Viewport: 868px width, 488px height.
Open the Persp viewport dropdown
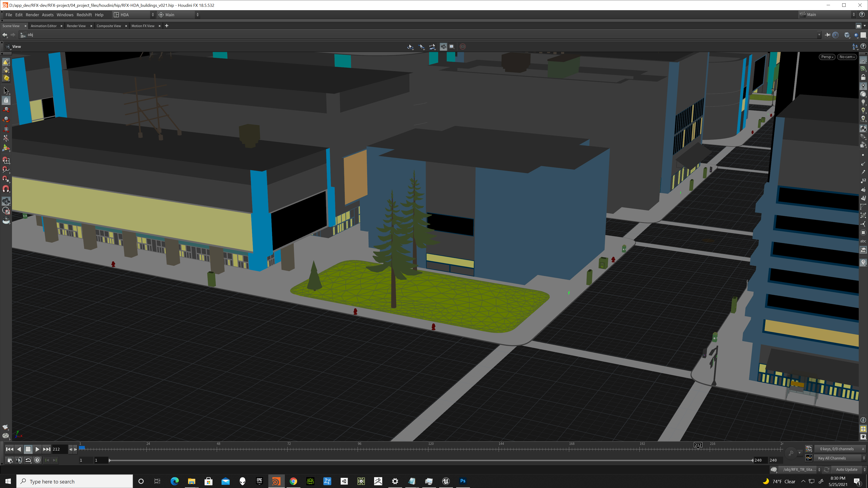point(827,57)
